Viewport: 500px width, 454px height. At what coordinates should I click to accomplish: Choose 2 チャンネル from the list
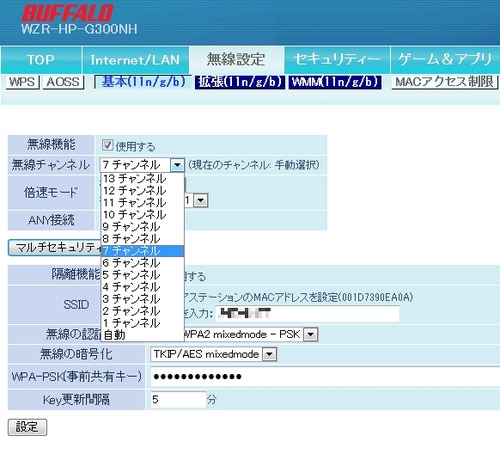click(142, 311)
